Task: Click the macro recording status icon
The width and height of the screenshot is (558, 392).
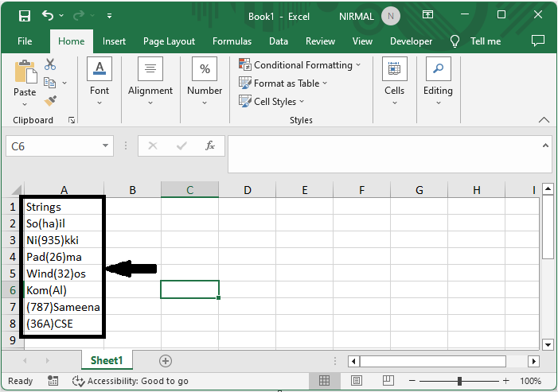Action: 53,381
